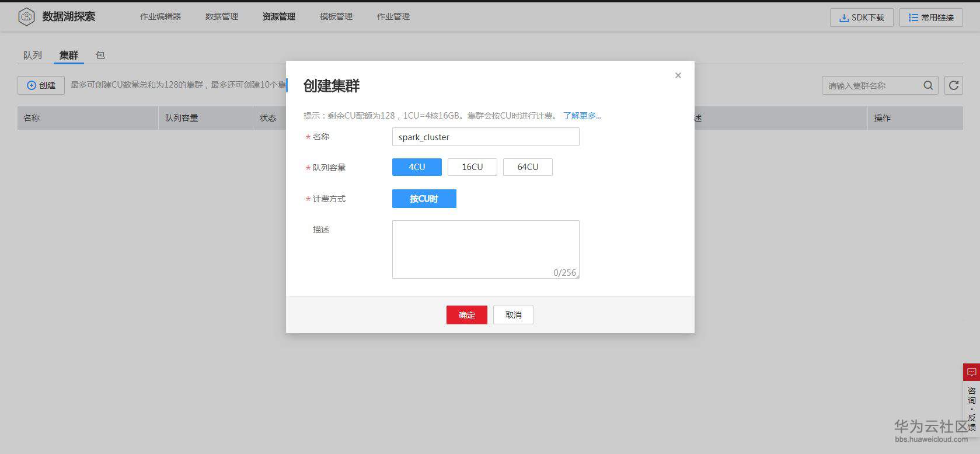Close the 创建集群 dialog with the X
980x454 pixels.
[678, 75]
